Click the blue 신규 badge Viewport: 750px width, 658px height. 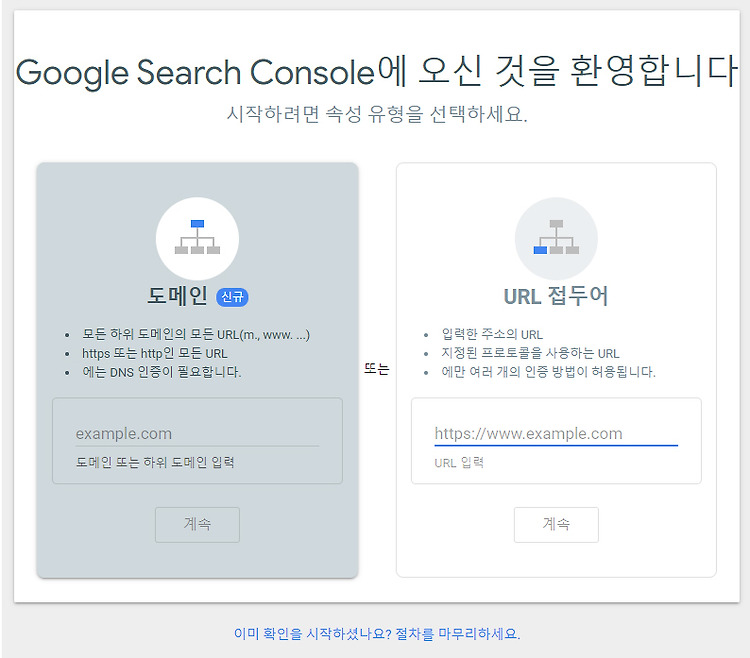pyautogui.click(x=232, y=297)
